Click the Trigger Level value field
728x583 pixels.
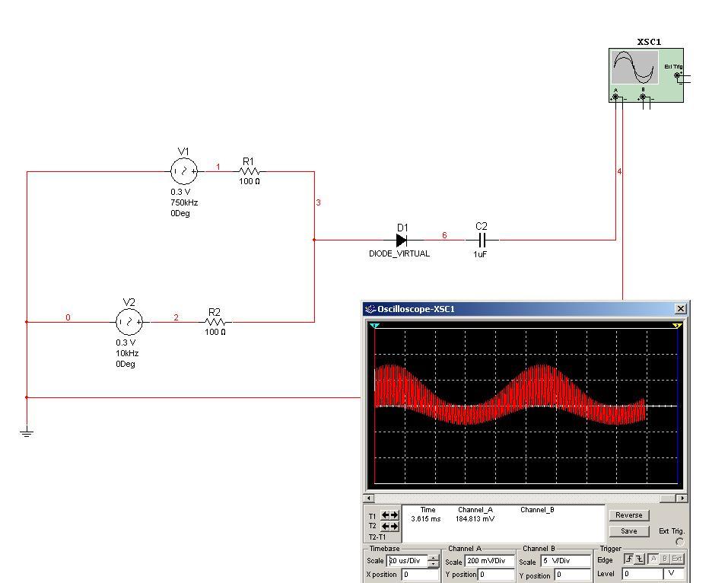click(x=643, y=574)
